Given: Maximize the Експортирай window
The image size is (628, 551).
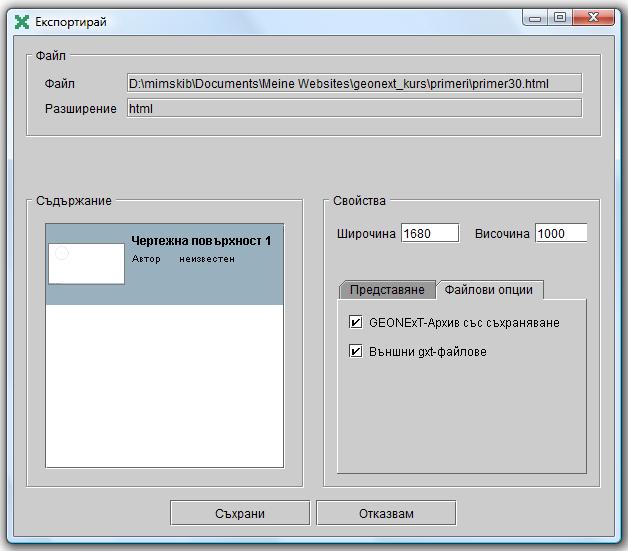Looking at the screenshot, I should click(560, 18).
